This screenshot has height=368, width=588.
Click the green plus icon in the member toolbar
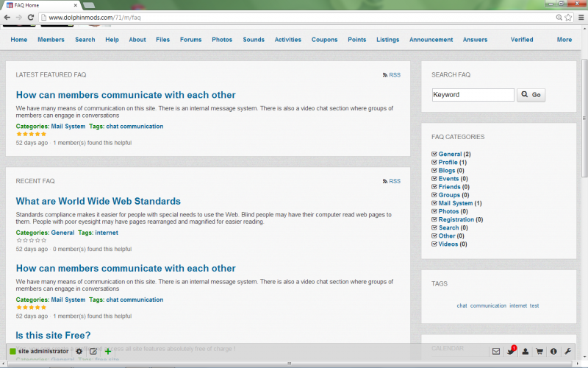108,352
